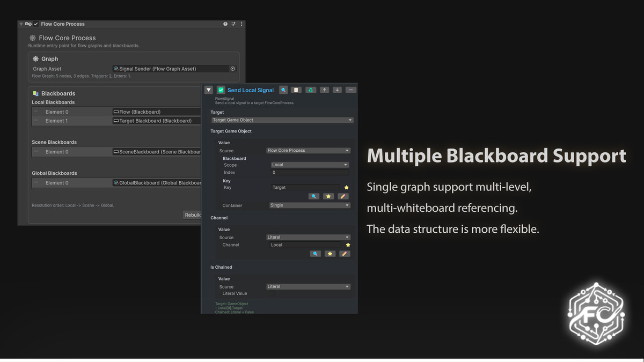Move the node down with the down arrow
The height and width of the screenshot is (362, 644).
[x=337, y=90]
